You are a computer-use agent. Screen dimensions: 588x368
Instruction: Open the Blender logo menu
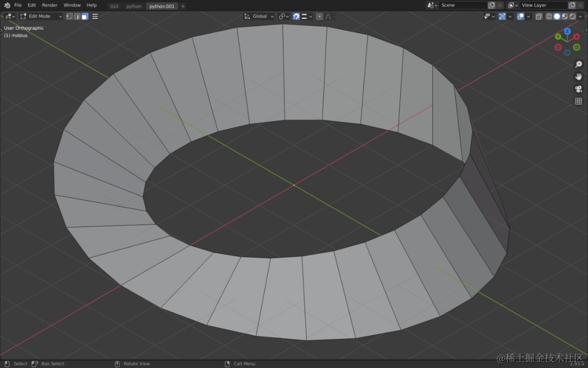tap(7, 5)
